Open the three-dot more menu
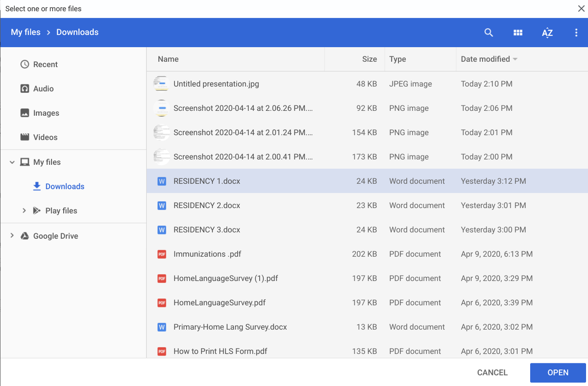Screen dimensions: 588x386 (576, 32)
